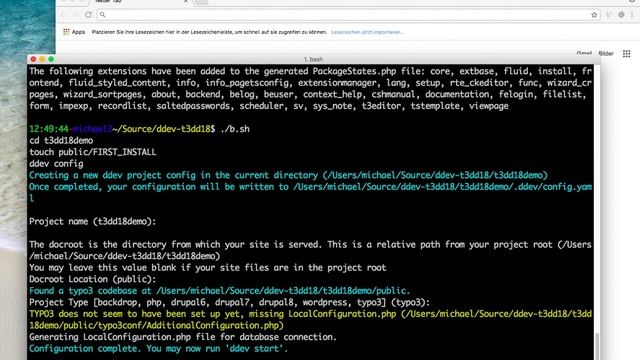
Task: Click the 'Lesezeichen jetzt importieren' link
Action: (367, 32)
